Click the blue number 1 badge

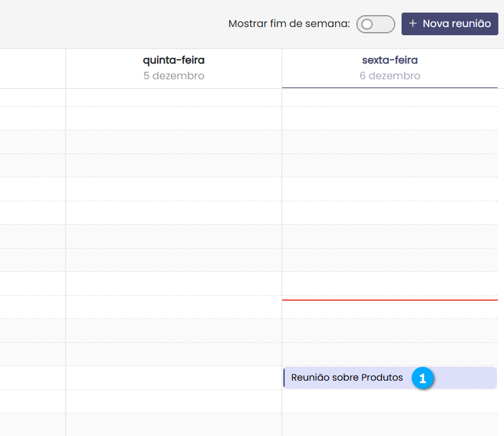(x=422, y=378)
